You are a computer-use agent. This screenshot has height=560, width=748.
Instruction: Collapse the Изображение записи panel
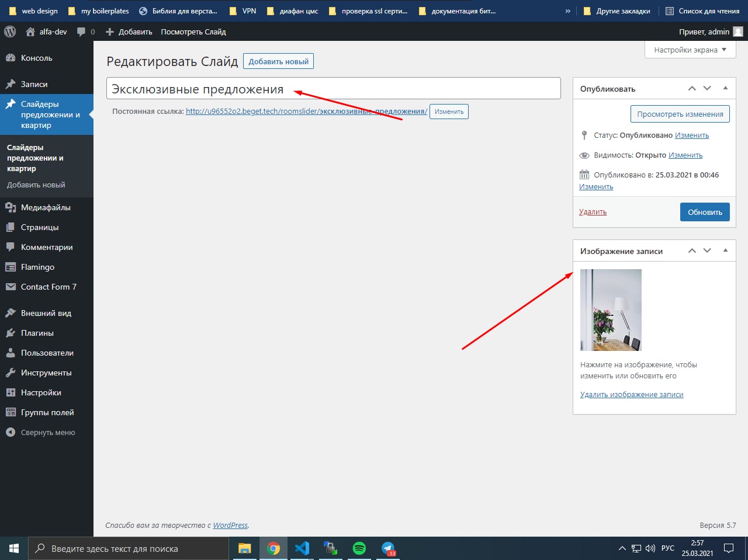(x=725, y=251)
